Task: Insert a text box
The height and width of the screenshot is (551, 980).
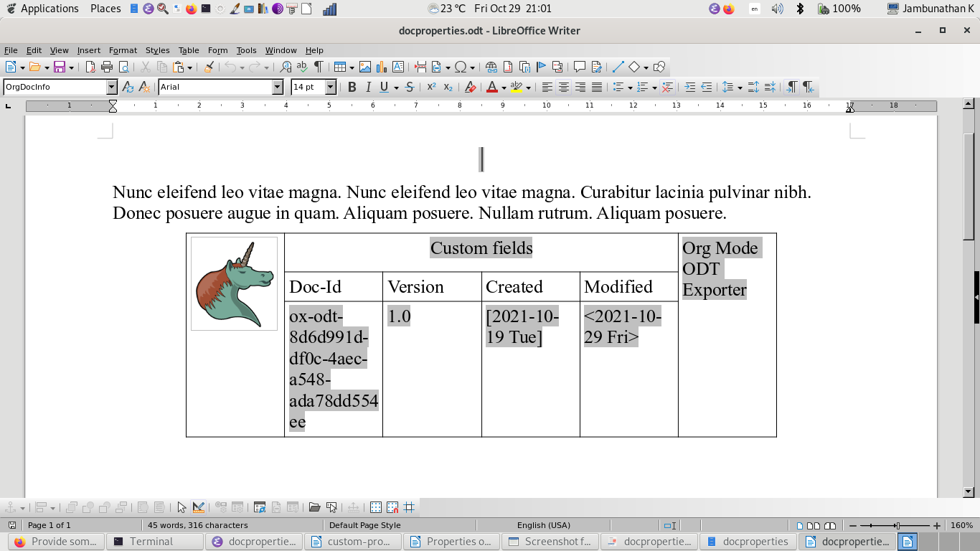Action: click(x=398, y=67)
